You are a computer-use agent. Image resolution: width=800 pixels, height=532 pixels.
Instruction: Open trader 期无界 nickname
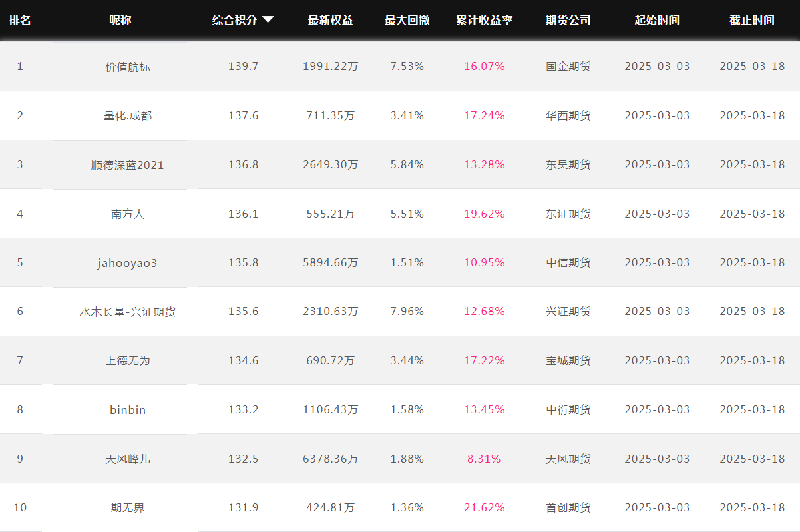click(128, 507)
